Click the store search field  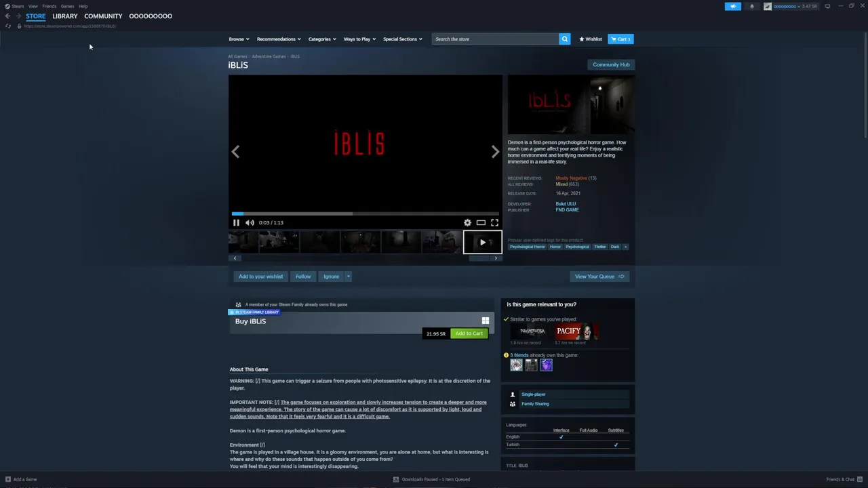point(496,39)
